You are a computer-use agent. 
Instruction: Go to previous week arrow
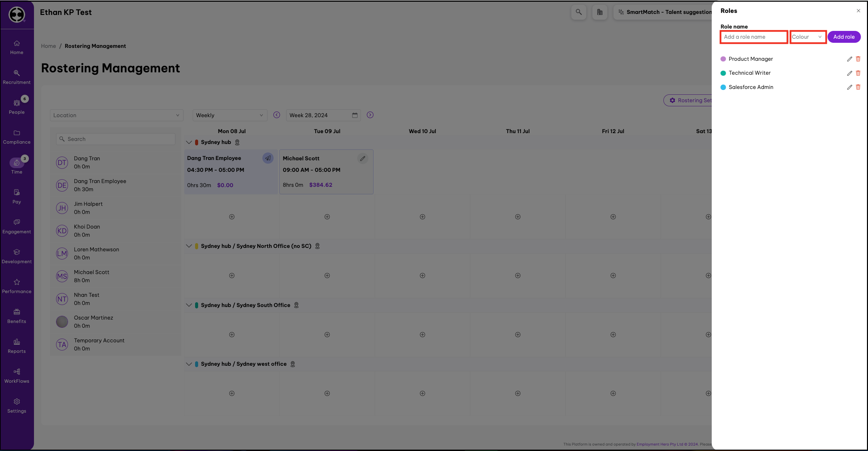(277, 115)
